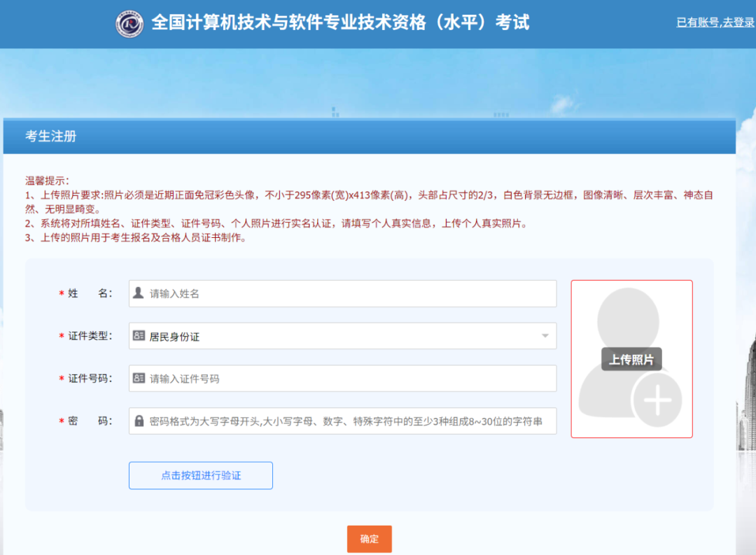Click tip 3 about 合格人员证书制作

pyautogui.click(x=136, y=238)
